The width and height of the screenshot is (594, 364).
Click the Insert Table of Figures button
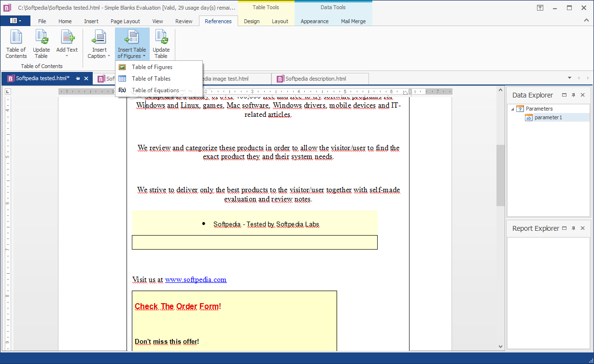tap(132, 44)
